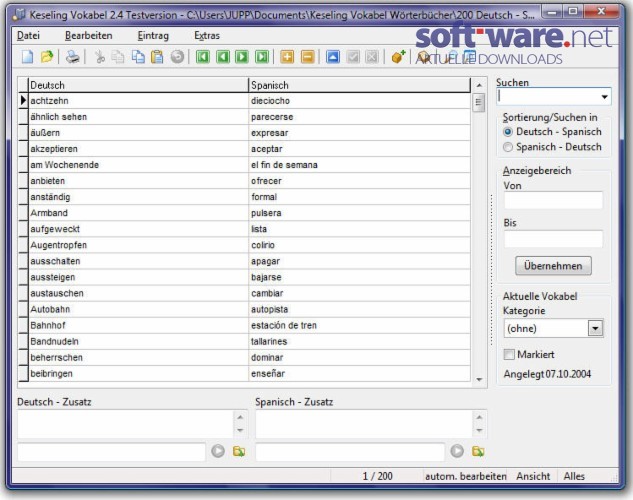This screenshot has width=633, height=500.
Task: Click the Deutsch sound file path field
Action: coord(111,452)
